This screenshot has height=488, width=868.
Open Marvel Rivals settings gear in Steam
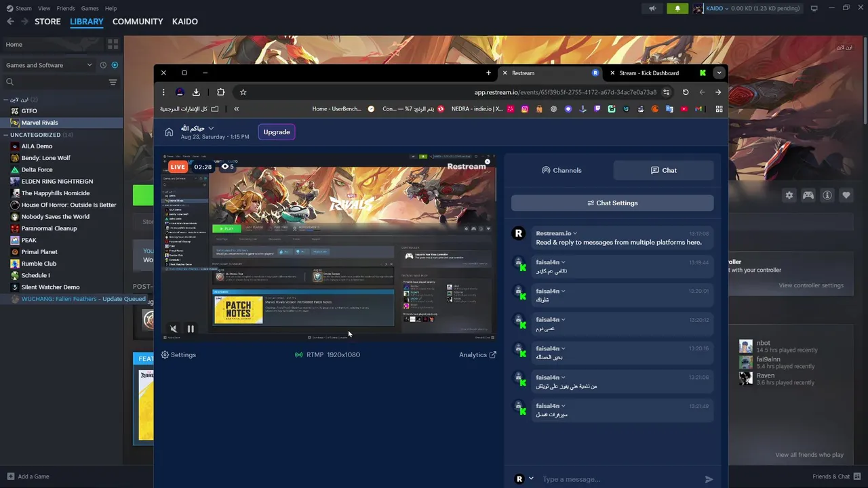789,195
